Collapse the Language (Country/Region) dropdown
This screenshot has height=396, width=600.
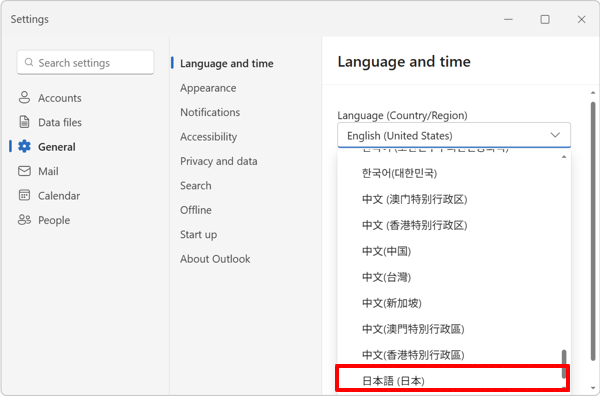point(454,135)
